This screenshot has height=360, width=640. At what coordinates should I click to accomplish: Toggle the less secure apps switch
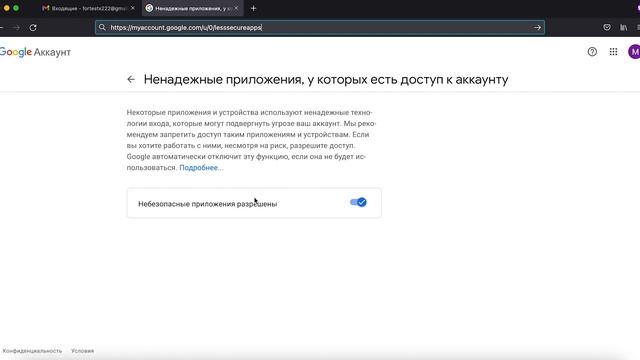(358, 202)
